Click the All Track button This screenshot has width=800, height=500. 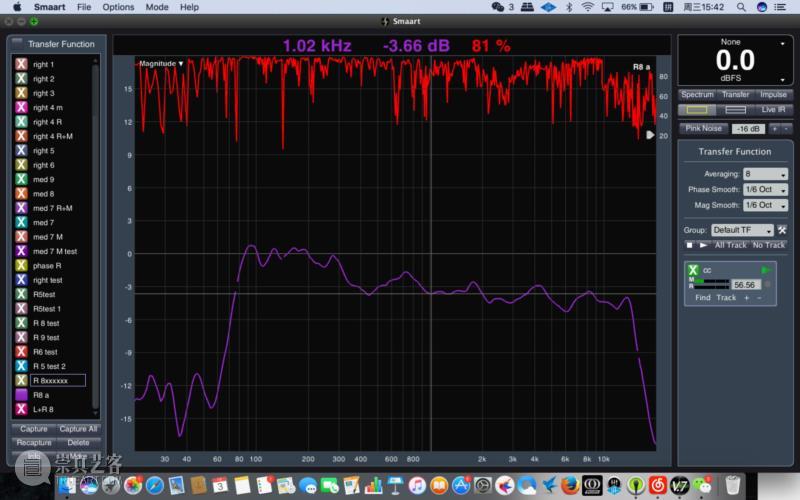(x=730, y=245)
